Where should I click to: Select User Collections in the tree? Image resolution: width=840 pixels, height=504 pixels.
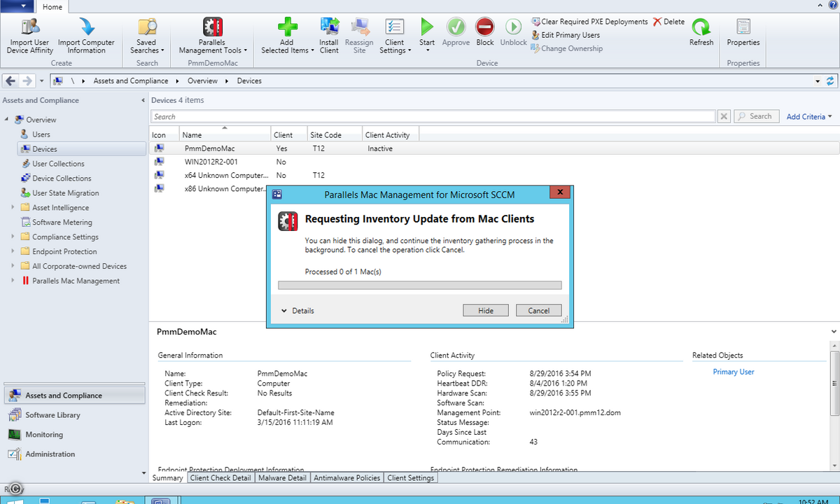58,164
